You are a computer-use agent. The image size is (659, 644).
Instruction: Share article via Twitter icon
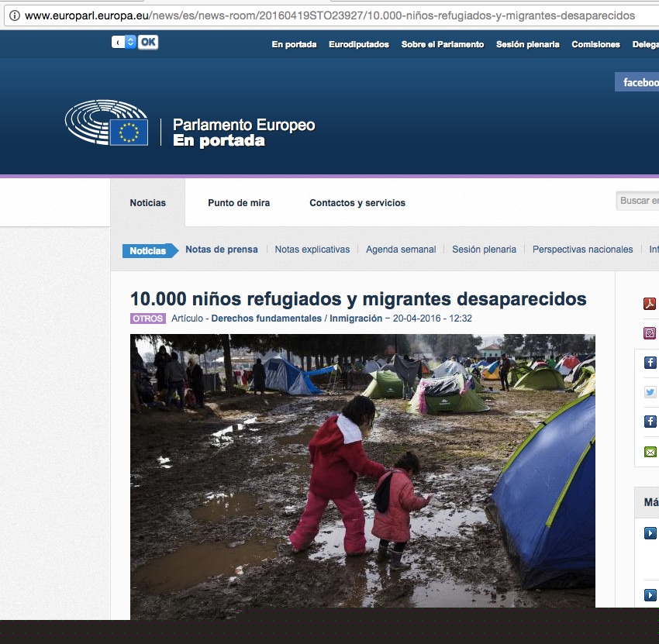tap(650, 392)
